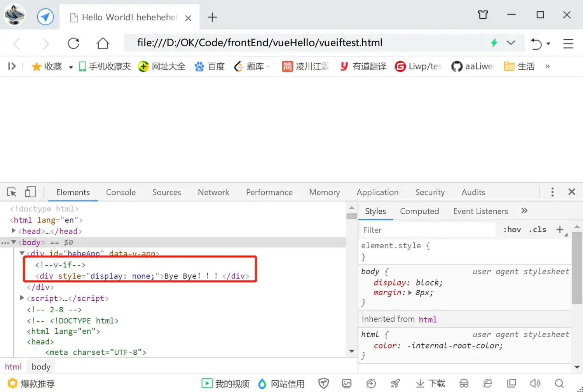The image size is (583, 392).
Task: Open a new browser tab
Action: pyautogui.click(x=212, y=17)
